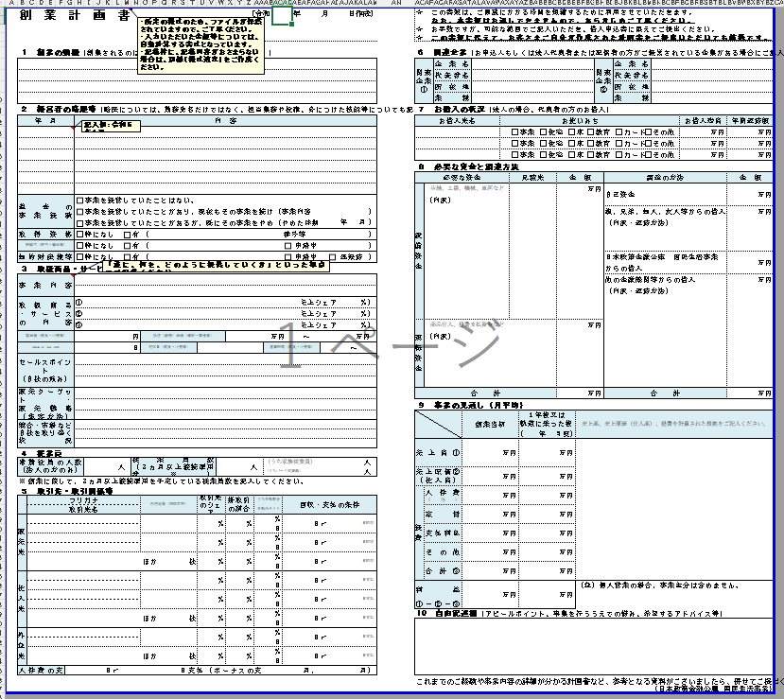Tick 事業 in the first お借入 row

pyautogui.click(x=514, y=132)
